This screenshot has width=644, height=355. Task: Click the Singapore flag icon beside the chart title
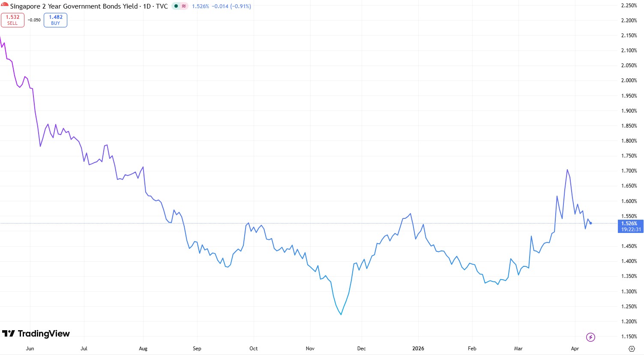[x=5, y=6]
